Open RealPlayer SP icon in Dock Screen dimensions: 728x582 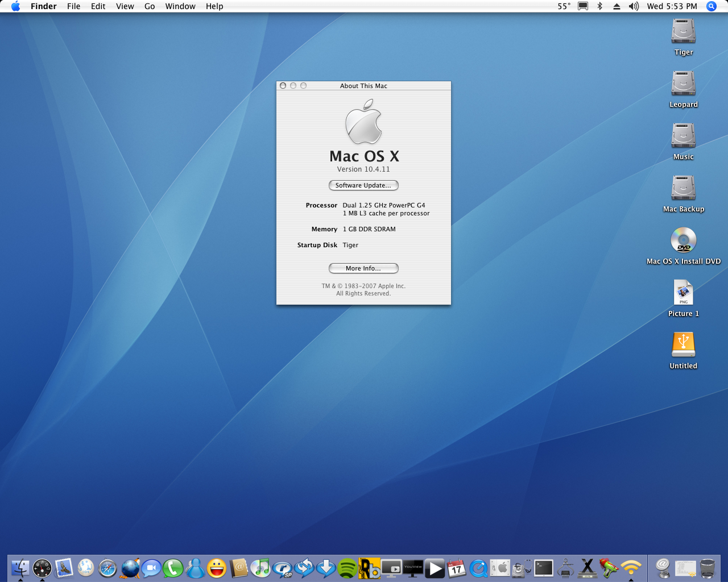pos(282,568)
